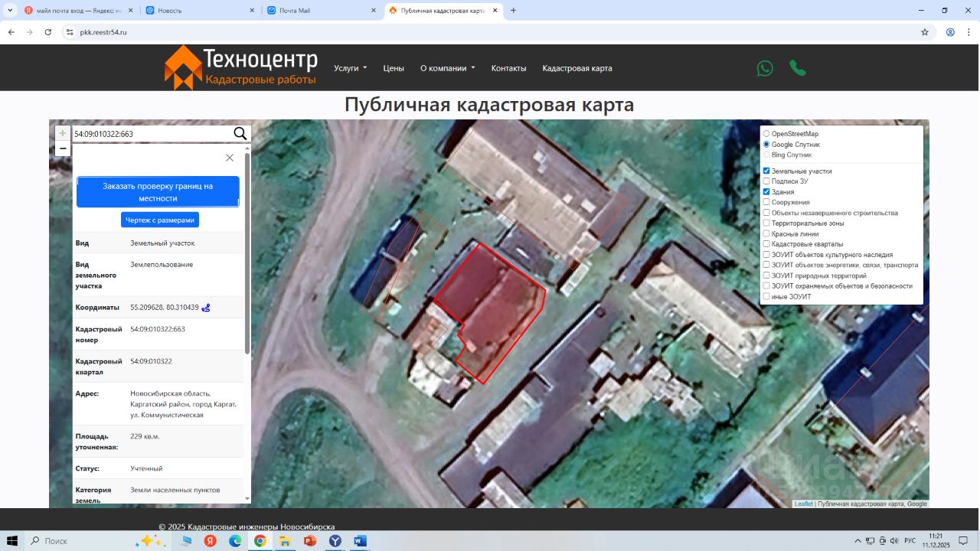Open WhatsApp chat icon in header
The image size is (980, 551).
click(765, 68)
